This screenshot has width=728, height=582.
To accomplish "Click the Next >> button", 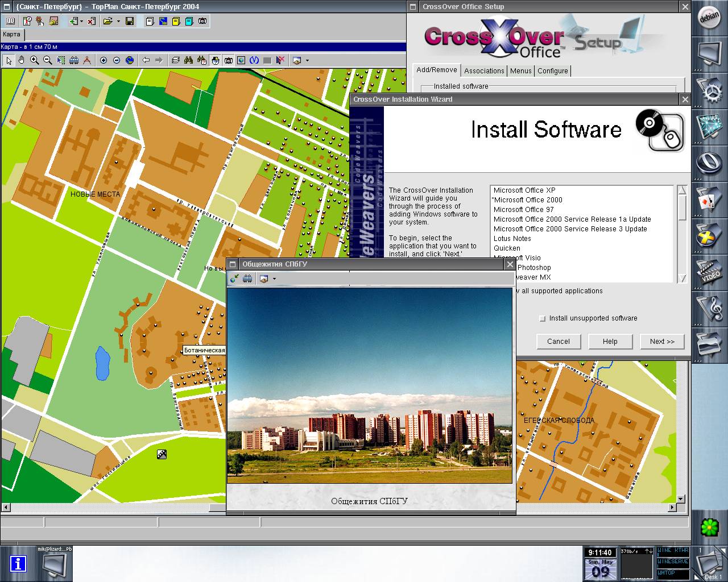I will click(662, 342).
